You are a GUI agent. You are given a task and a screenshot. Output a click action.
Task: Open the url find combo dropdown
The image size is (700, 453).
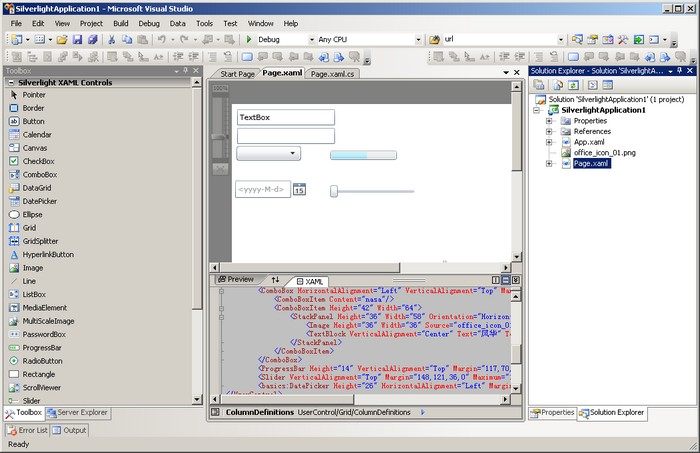[561, 40]
